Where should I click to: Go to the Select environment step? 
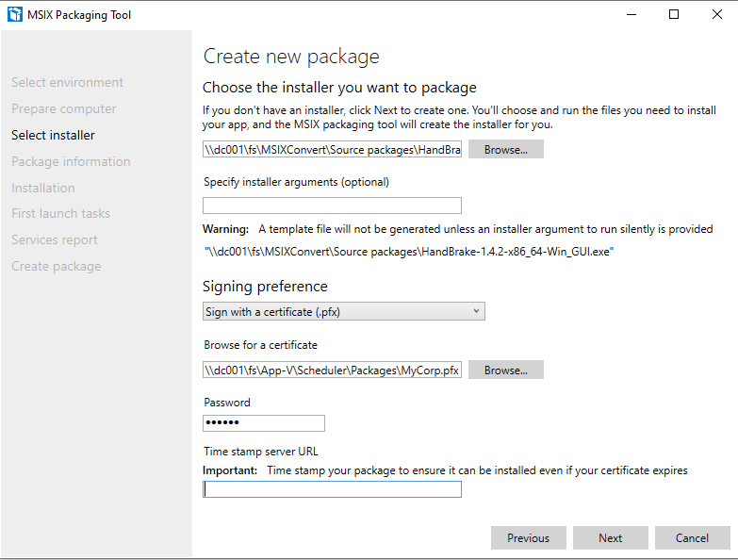pyautogui.click(x=67, y=83)
